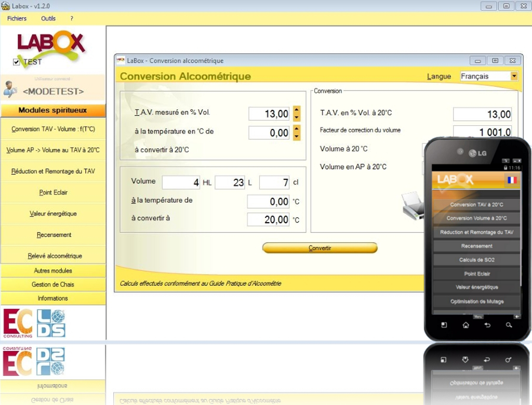The width and height of the screenshot is (532, 405).
Task: Expand the Gestion de Chais section
Action: pyautogui.click(x=53, y=284)
